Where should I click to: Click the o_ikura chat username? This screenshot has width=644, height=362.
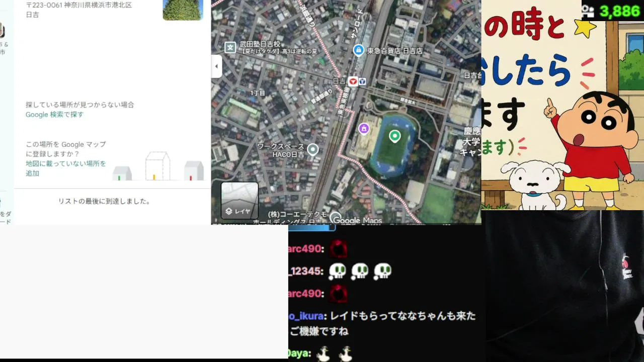(x=307, y=316)
